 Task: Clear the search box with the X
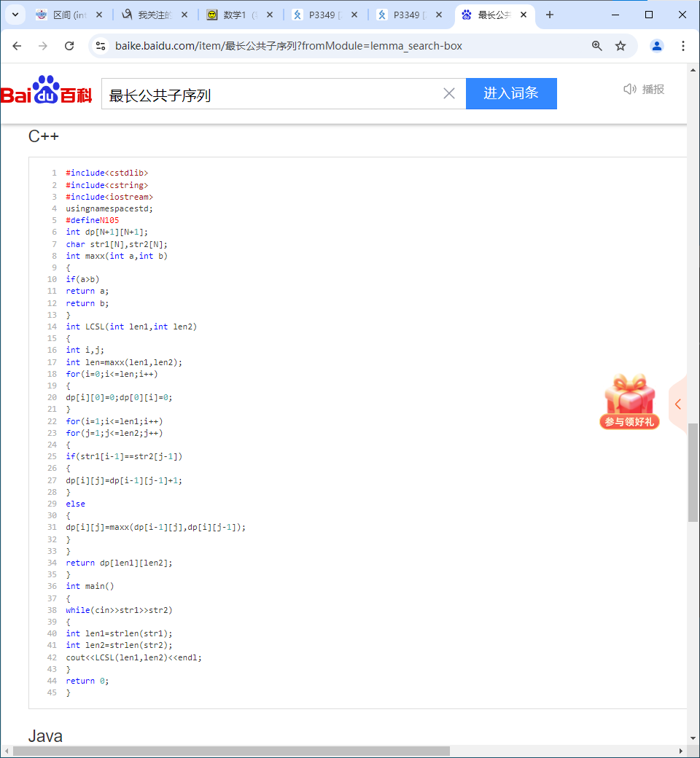pos(448,93)
